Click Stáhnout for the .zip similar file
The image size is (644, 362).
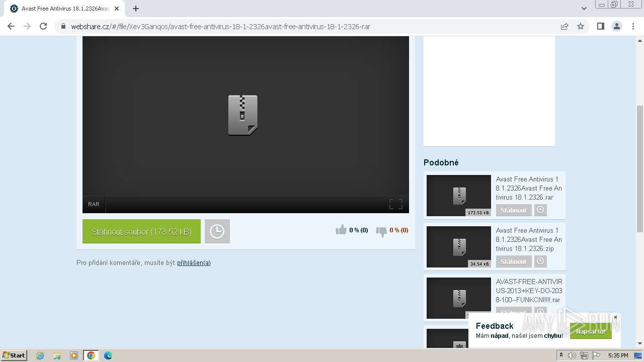pyautogui.click(x=514, y=261)
